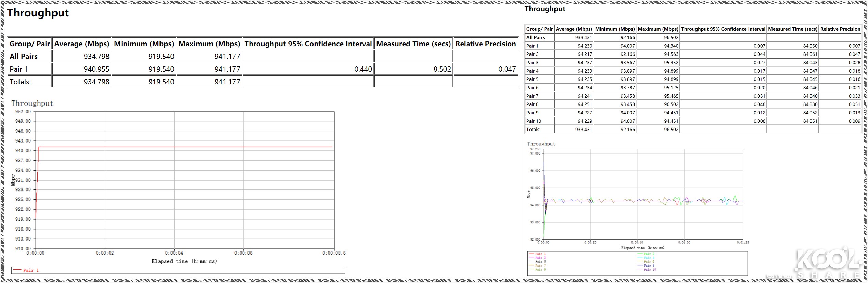Click the 95.465 maximum in Pair 7 row
Image resolution: width=868 pixels, height=283 pixels.
(x=671, y=96)
